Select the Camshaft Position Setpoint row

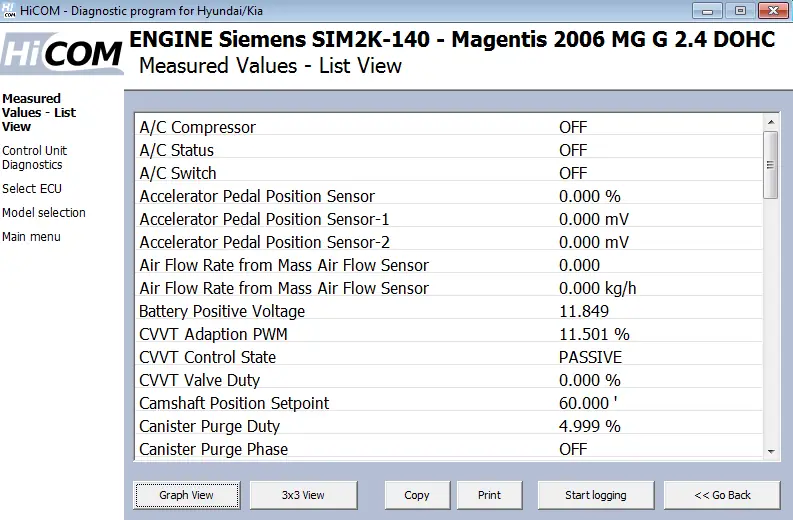[449, 403]
